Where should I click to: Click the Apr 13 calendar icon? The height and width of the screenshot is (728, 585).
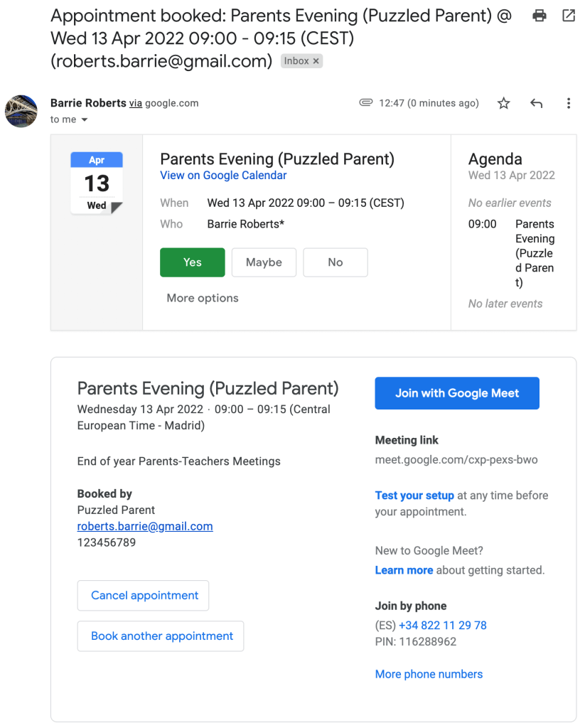(x=97, y=183)
